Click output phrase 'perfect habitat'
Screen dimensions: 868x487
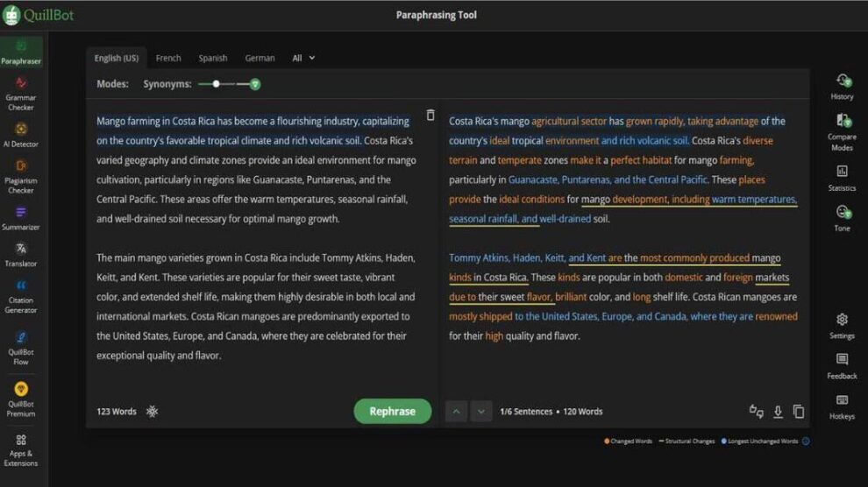pos(641,160)
